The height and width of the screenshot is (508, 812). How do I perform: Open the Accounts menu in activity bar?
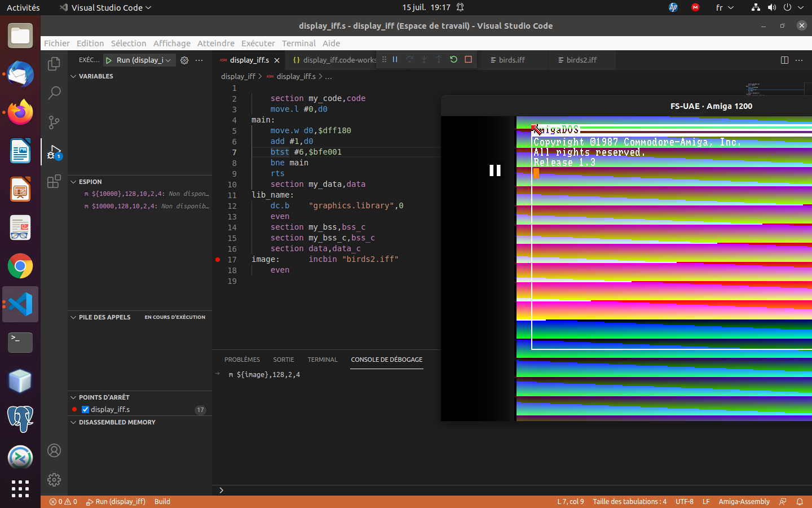(x=54, y=450)
